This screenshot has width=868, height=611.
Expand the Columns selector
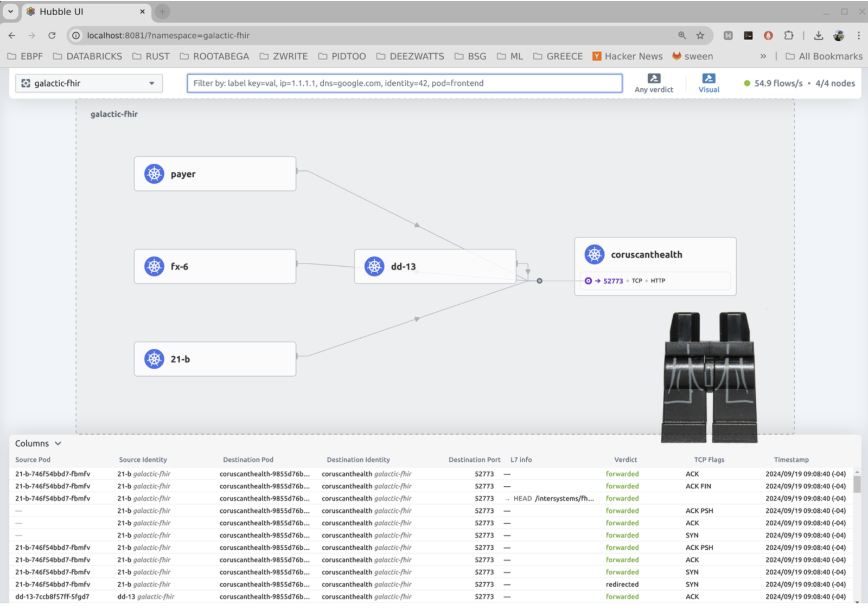click(38, 443)
